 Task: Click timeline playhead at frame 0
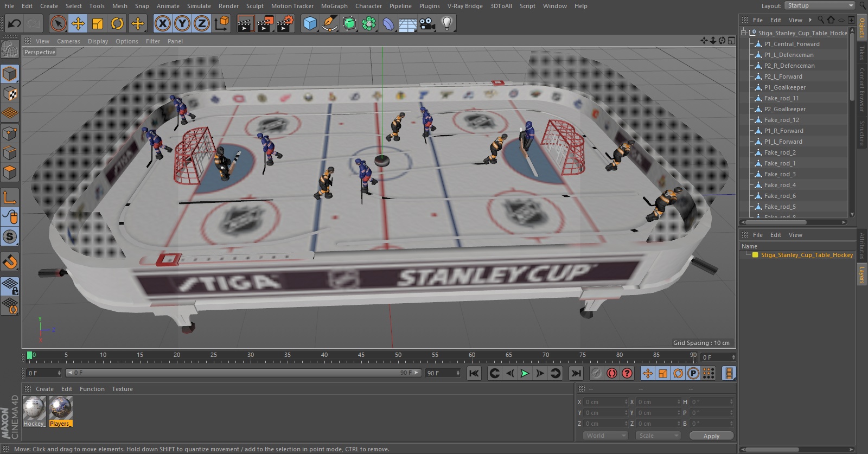click(29, 356)
